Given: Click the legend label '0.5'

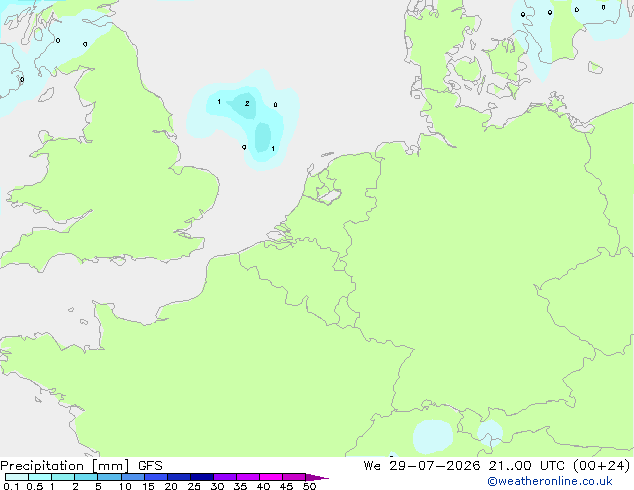Looking at the screenshot, I should click(x=34, y=486).
